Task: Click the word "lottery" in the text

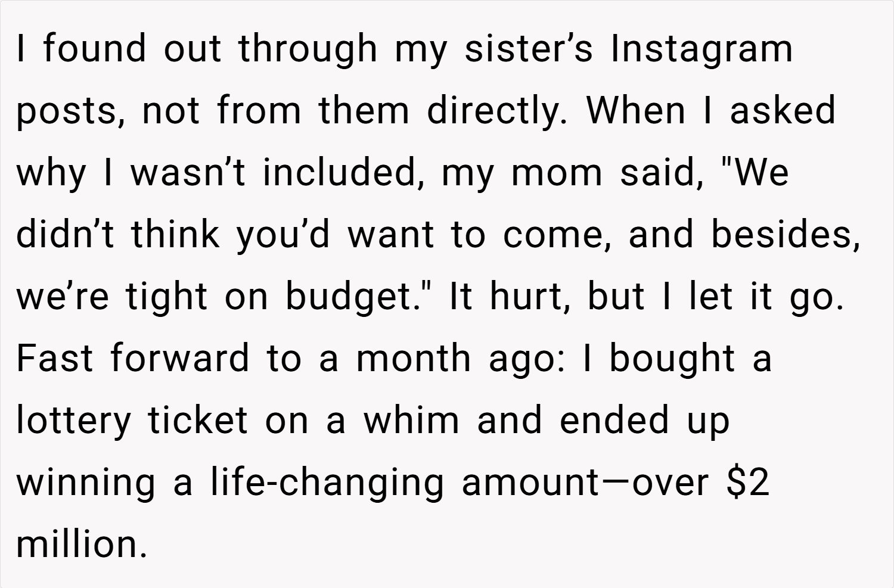Action: tap(73, 422)
